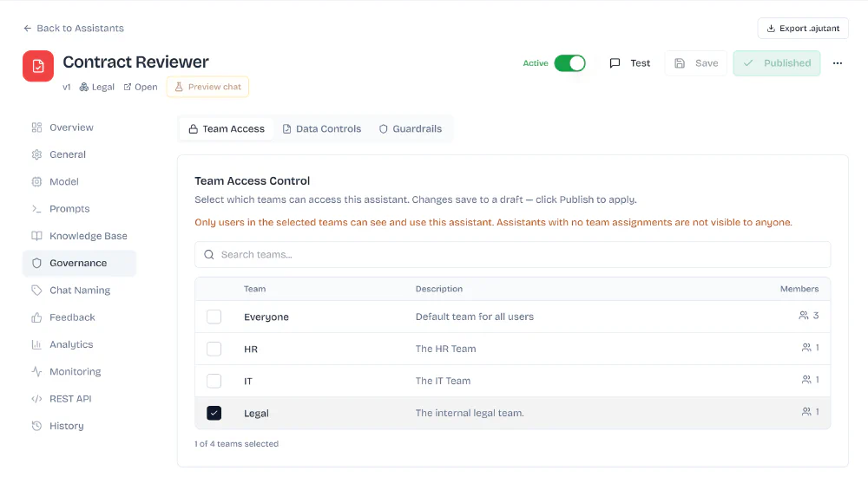This screenshot has height=477, width=868.
Task: Open the Chat Naming section
Action: pos(79,290)
